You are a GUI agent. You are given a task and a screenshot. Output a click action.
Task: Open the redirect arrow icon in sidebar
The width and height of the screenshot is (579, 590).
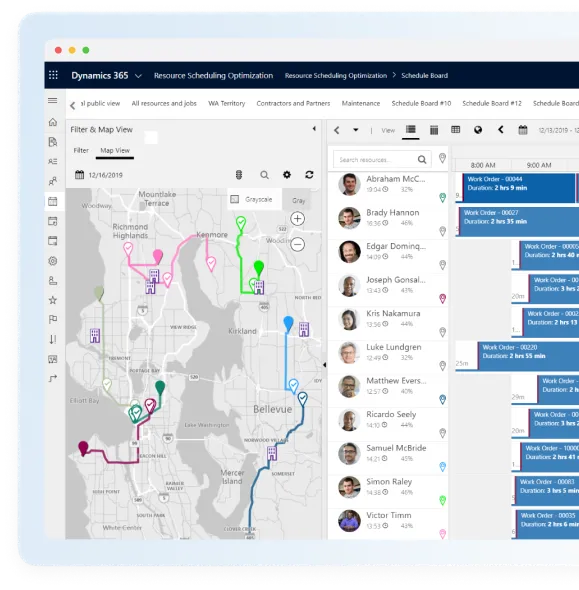(x=53, y=378)
